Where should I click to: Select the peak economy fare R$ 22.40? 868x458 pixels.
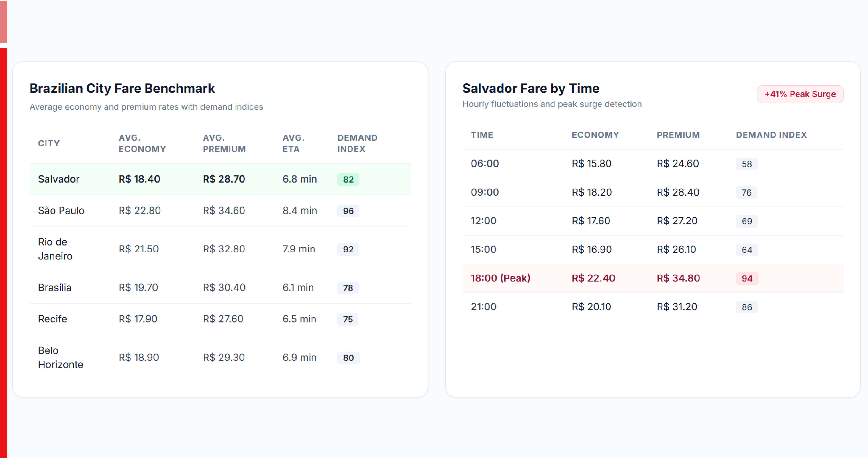point(593,278)
